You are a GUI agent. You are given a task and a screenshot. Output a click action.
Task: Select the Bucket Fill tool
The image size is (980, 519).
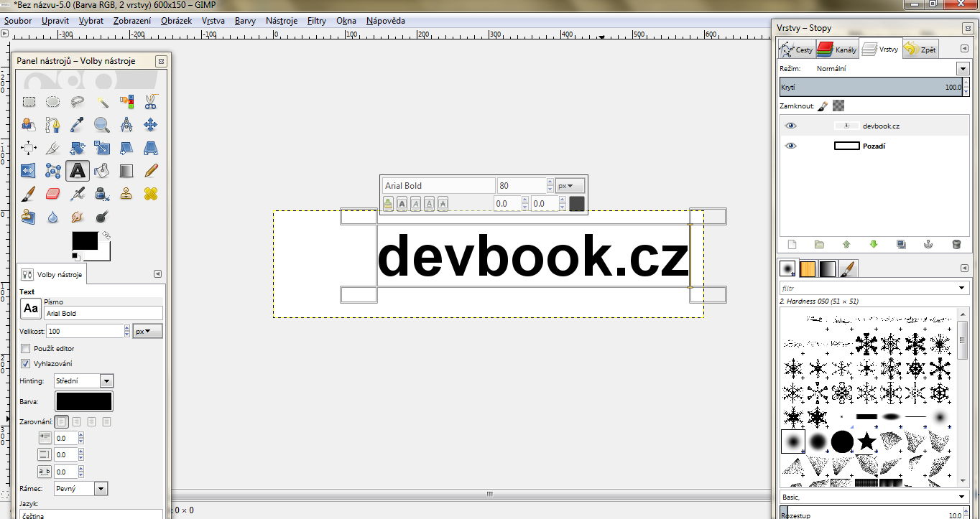102,171
